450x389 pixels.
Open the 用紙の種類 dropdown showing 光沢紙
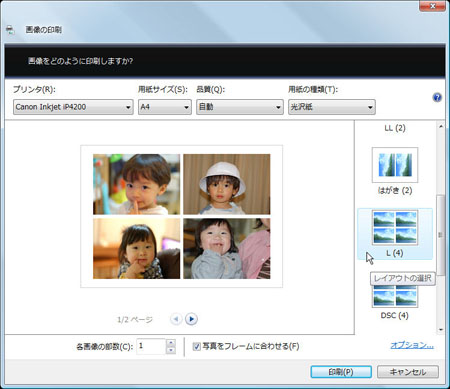tap(332, 107)
